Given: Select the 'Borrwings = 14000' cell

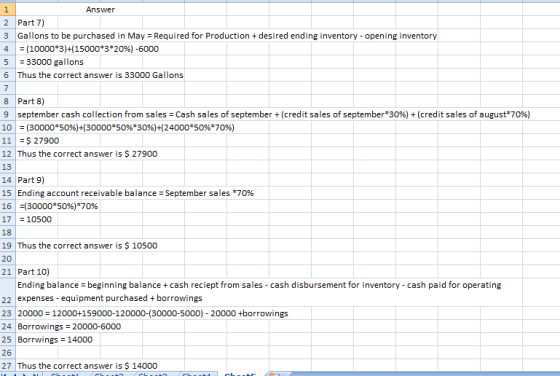Looking at the screenshot, I should (55, 340).
